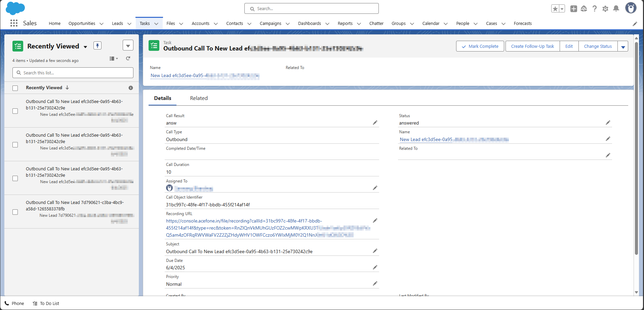Open more task actions dropdown arrow
The width and height of the screenshot is (644, 310).
click(623, 46)
